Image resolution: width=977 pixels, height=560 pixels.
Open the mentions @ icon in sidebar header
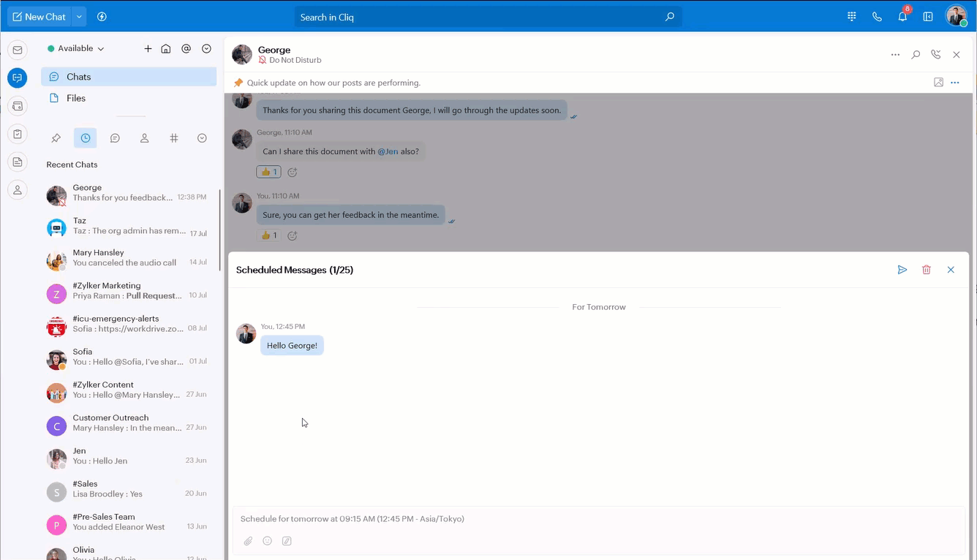point(186,48)
